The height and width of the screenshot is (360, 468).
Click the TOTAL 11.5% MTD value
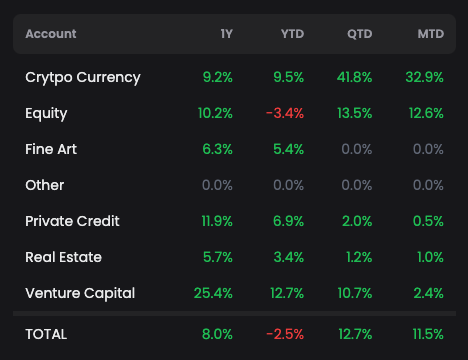pos(428,334)
